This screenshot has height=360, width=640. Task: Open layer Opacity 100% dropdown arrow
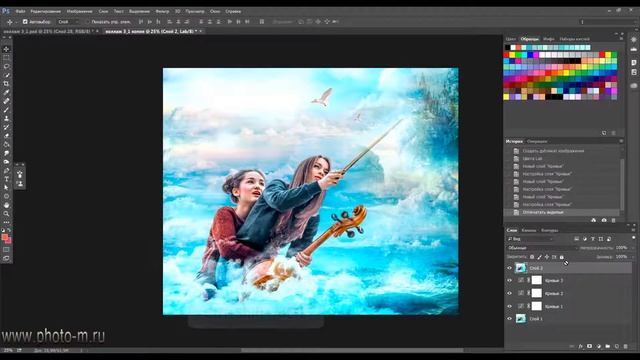(633, 248)
